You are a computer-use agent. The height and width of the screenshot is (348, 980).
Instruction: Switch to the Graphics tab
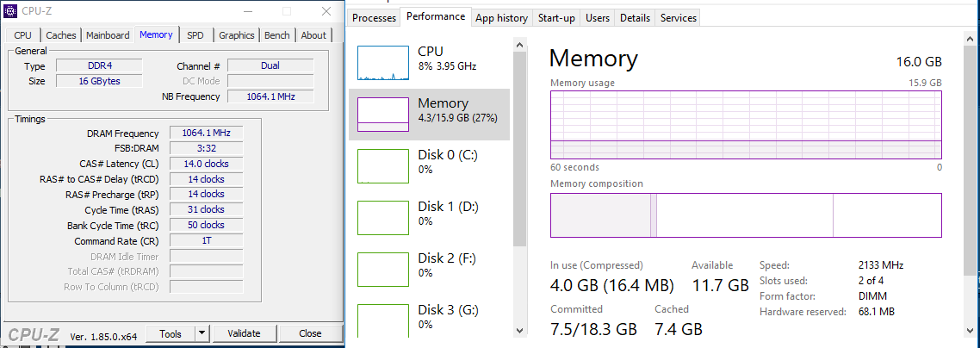coord(236,35)
